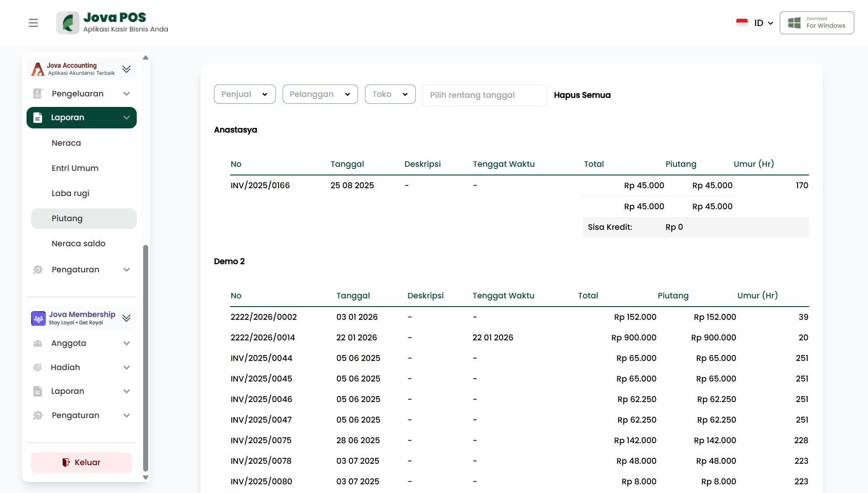Click the Windows logo download icon
The image size is (868, 493).
794,23
